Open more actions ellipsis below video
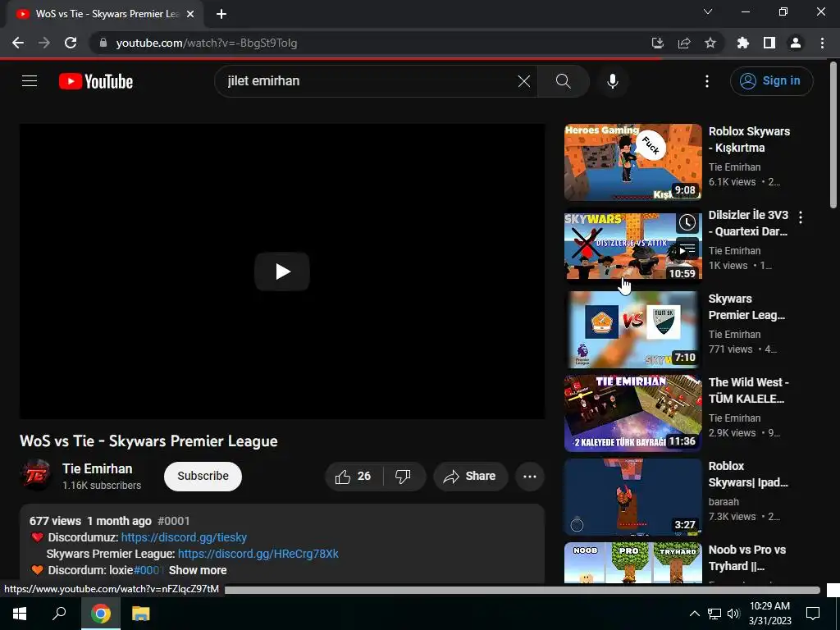Viewport: 840px width, 630px height. 530,477
